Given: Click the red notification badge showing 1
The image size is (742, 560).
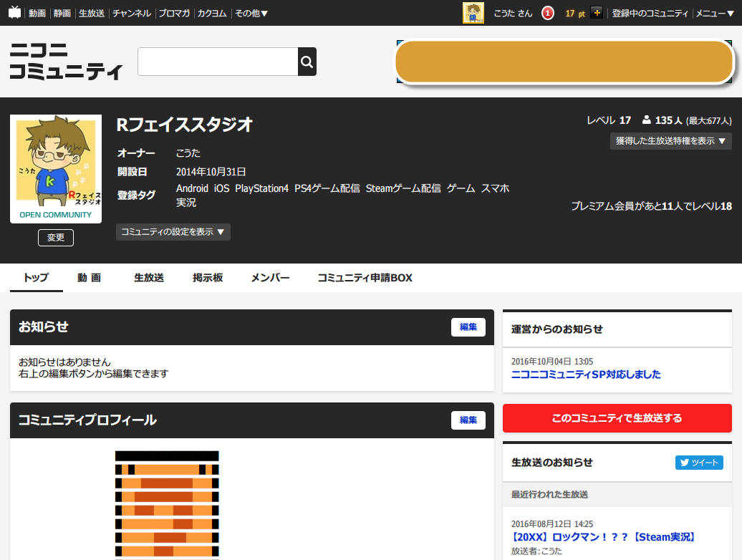Looking at the screenshot, I should (547, 12).
